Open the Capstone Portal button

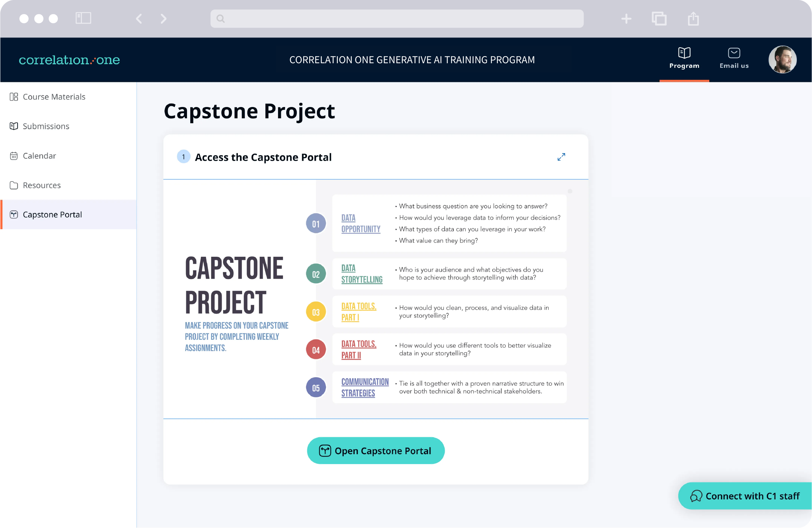pos(376,451)
